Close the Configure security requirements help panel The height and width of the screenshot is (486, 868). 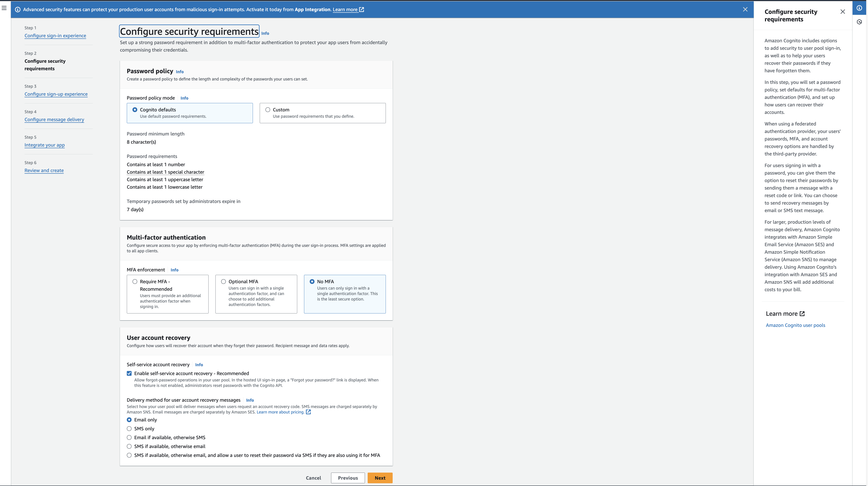click(842, 12)
